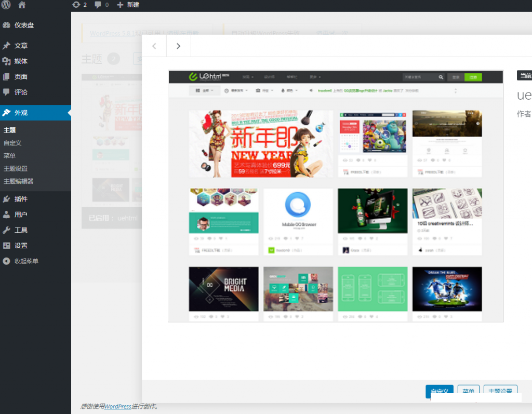Follow the WordPress link in the footer
Screen dimensions: 532x414
tap(117, 406)
